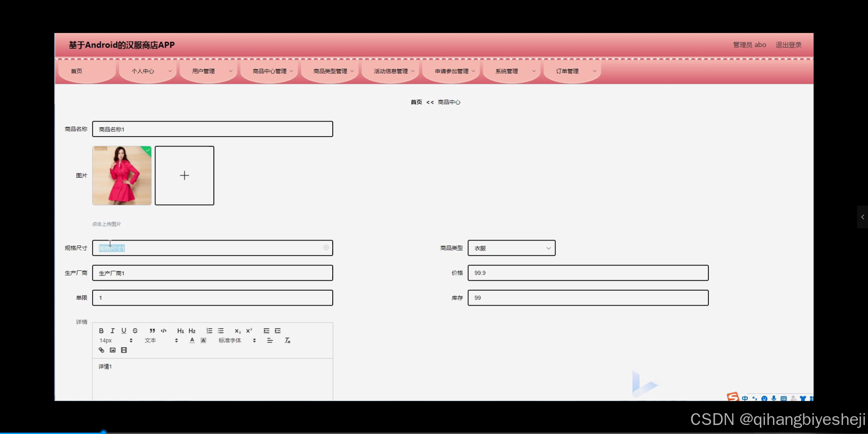
Task: Click the plus box to upload image
Action: 184,175
